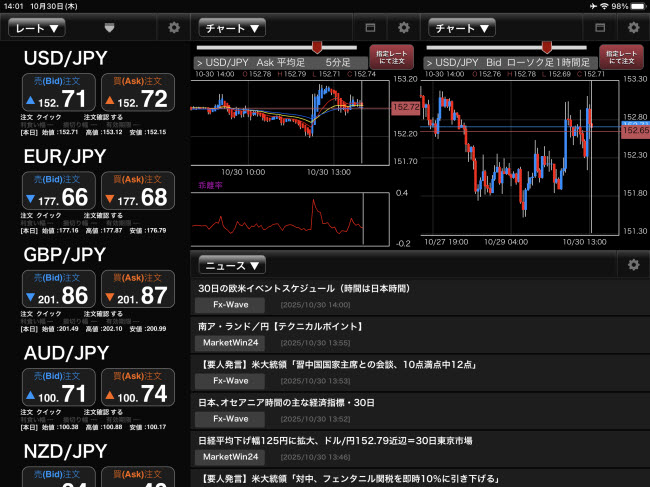Tap the 152.72 price marker on 5分足 chart
The width and height of the screenshot is (650, 487).
coord(405,107)
